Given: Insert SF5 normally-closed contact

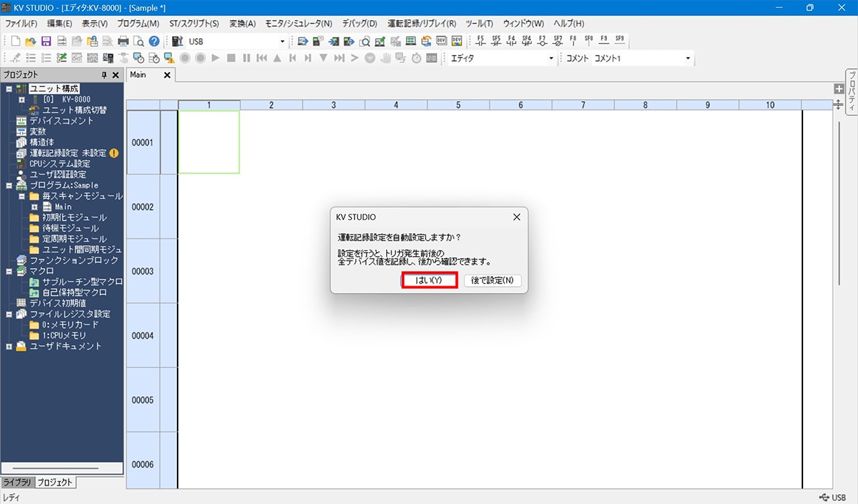Looking at the screenshot, I should pyautogui.click(x=495, y=41).
